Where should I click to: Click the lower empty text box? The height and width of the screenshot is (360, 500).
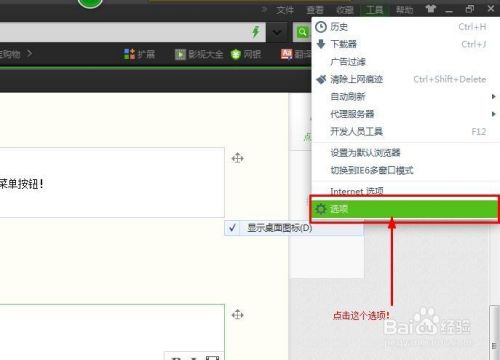coord(112,332)
